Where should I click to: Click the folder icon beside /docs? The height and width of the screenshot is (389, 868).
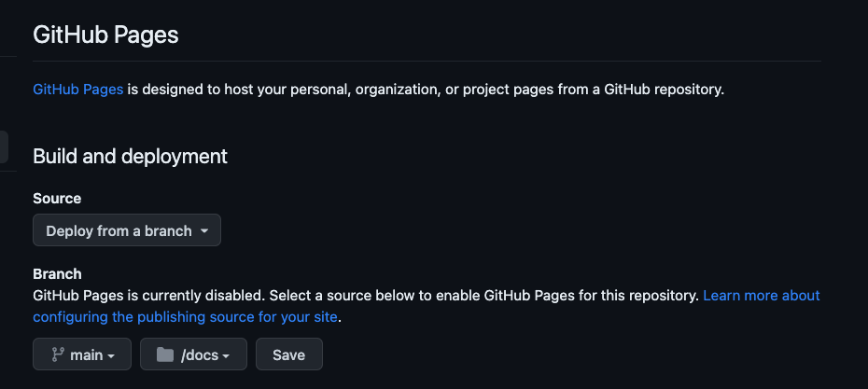click(165, 354)
